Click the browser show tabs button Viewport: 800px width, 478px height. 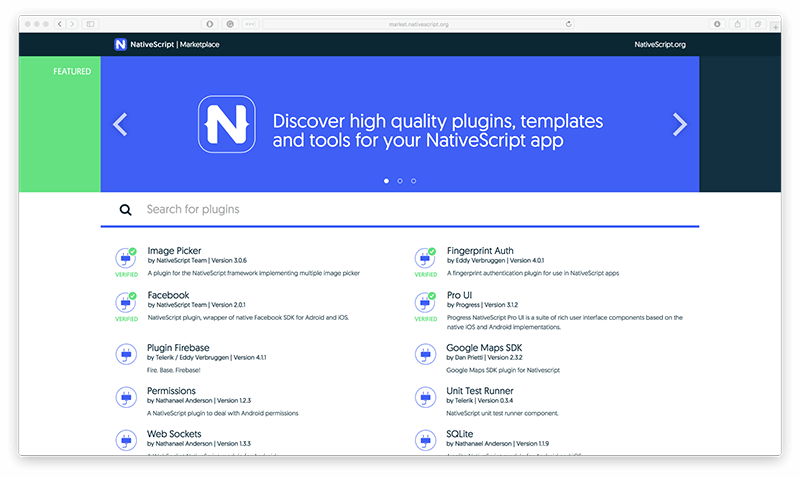(x=758, y=24)
